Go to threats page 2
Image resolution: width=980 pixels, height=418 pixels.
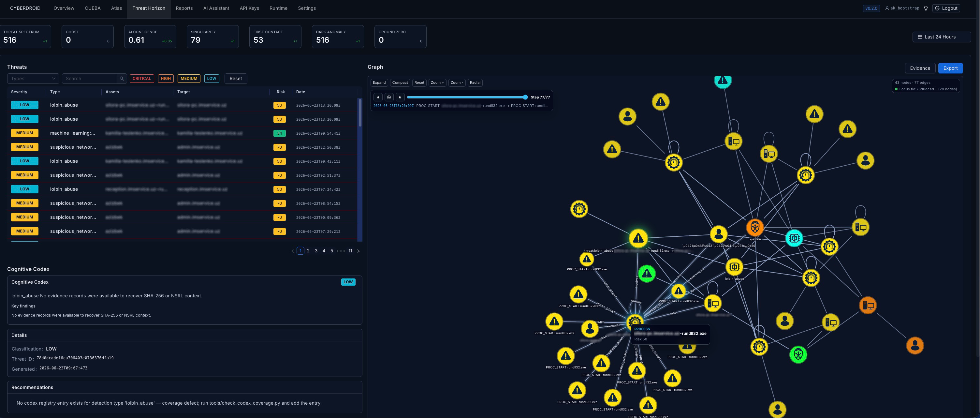(x=308, y=251)
